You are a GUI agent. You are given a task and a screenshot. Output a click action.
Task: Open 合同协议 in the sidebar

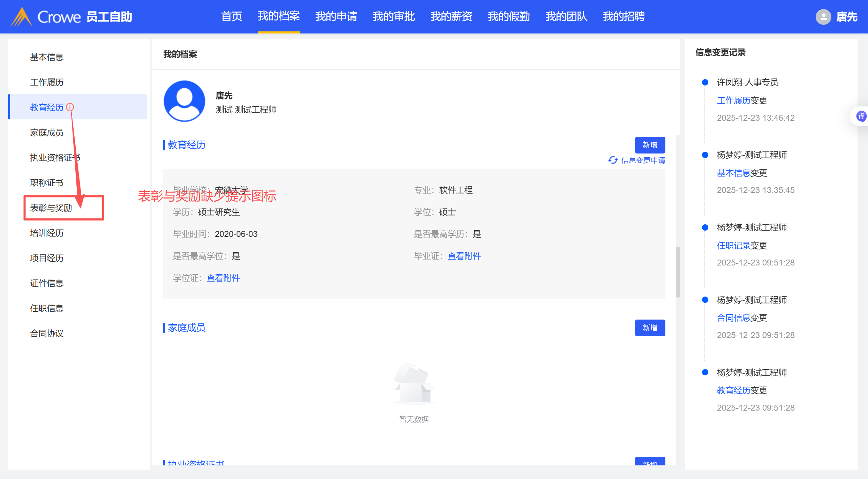click(x=47, y=334)
